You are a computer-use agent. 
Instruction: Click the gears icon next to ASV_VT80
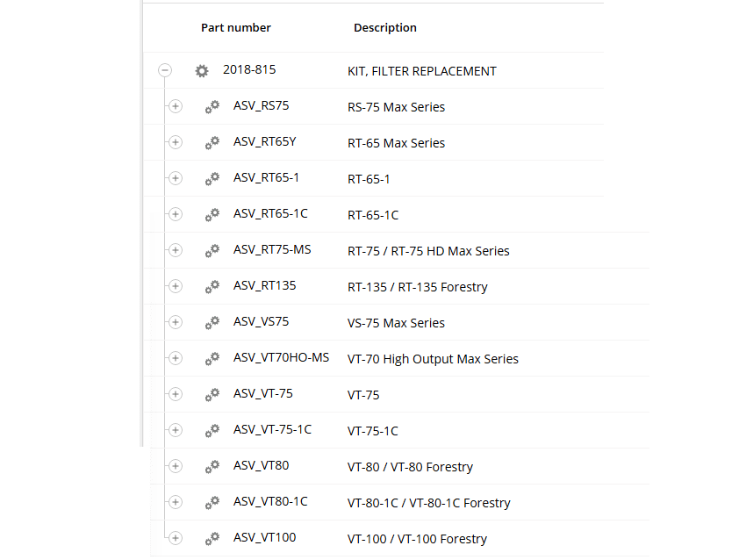click(x=212, y=467)
